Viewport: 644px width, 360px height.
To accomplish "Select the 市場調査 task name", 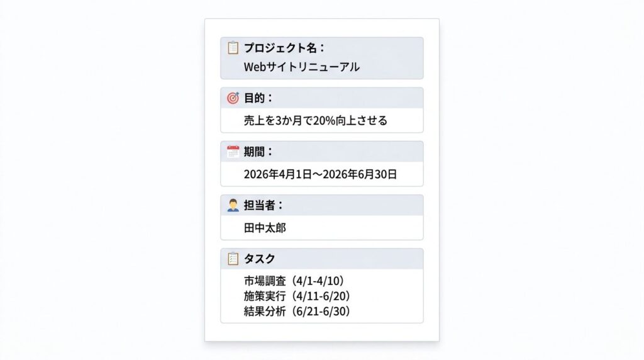I will click(265, 281).
